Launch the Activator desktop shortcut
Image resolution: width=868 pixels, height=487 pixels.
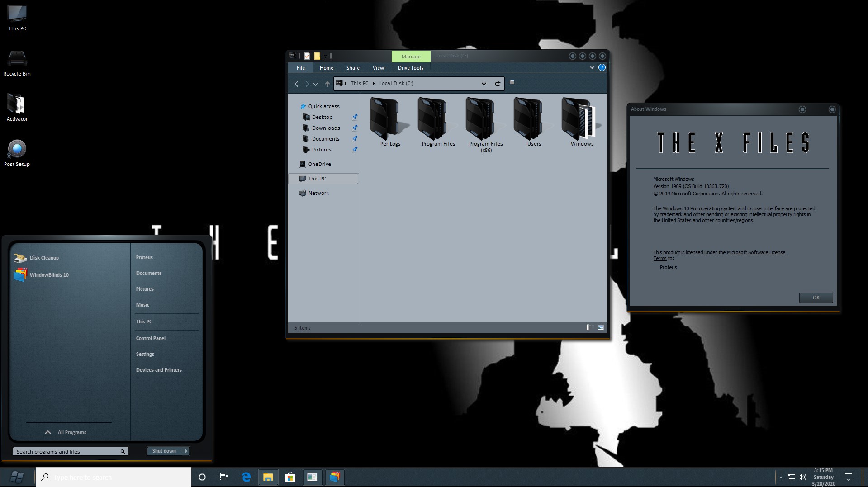17,108
